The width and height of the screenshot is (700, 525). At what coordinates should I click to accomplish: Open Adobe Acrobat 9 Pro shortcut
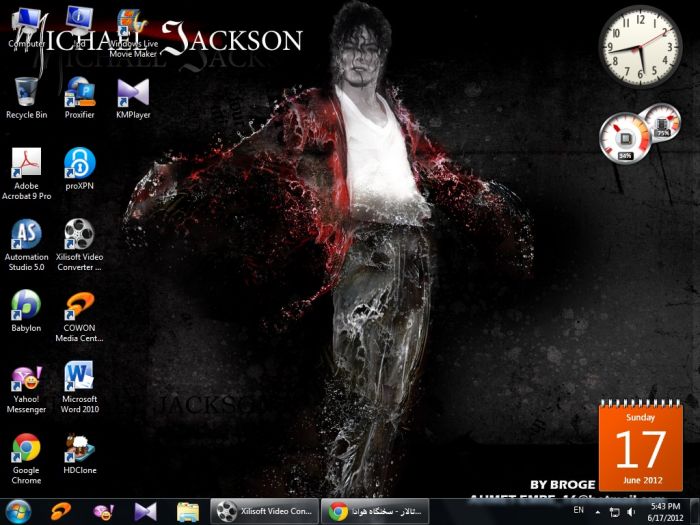[26, 174]
